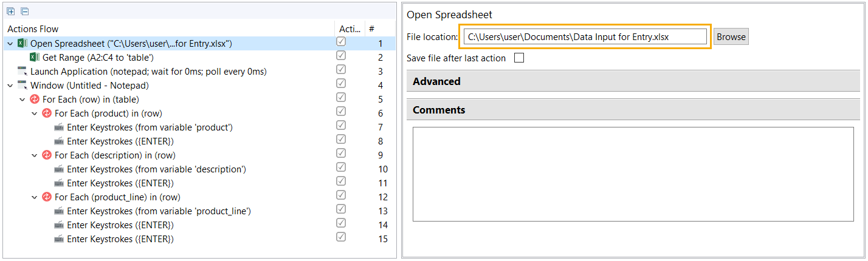Screen dimensions: 868x261
Task: Click the expand all plus icon
Action: coord(11,12)
